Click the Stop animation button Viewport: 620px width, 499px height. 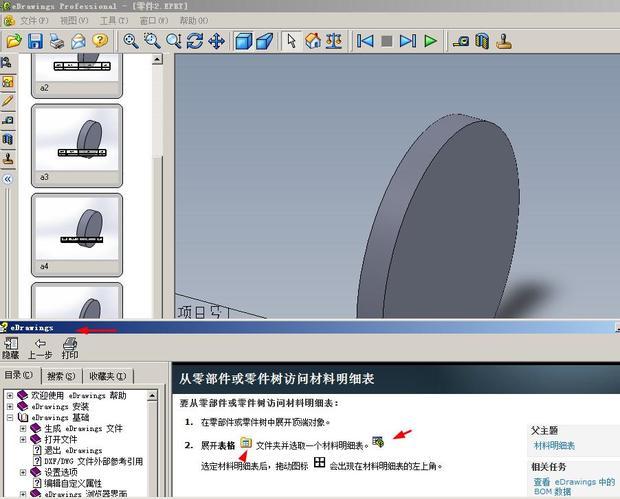click(387, 41)
